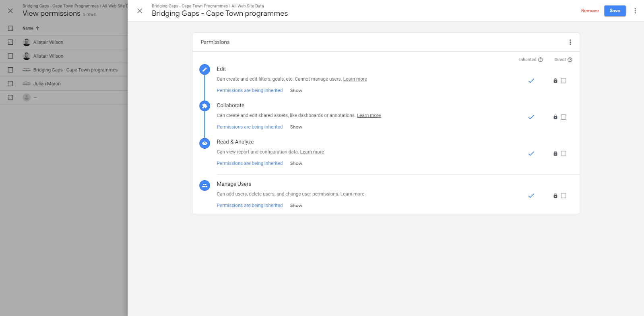
Task: Tick the first Alistair Wilson row checkbox
Action: pyautogui.click(x=10, y=42)
